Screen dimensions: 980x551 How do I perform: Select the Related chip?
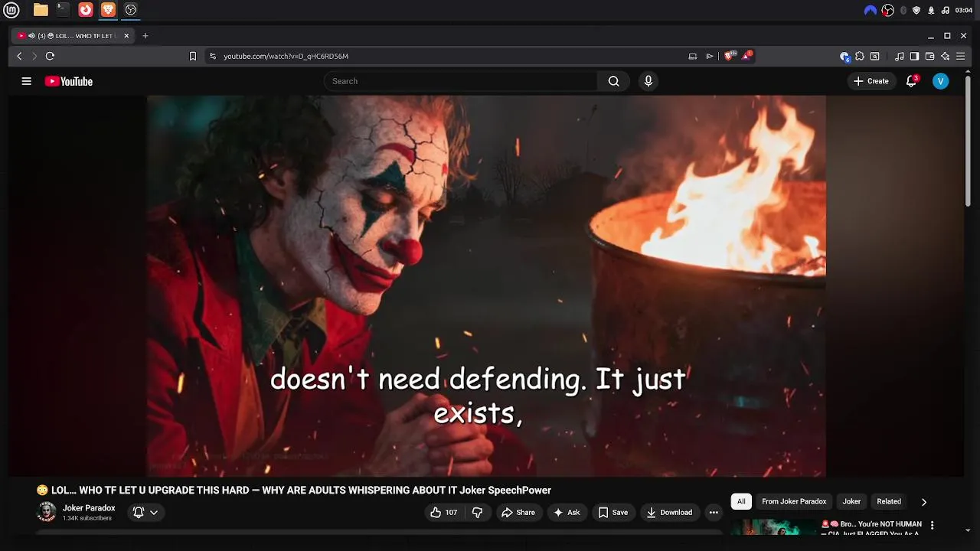point(889,501)
